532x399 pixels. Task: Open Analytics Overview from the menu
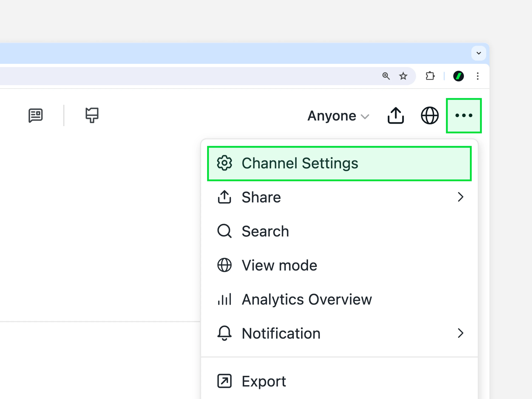(339, 300)
